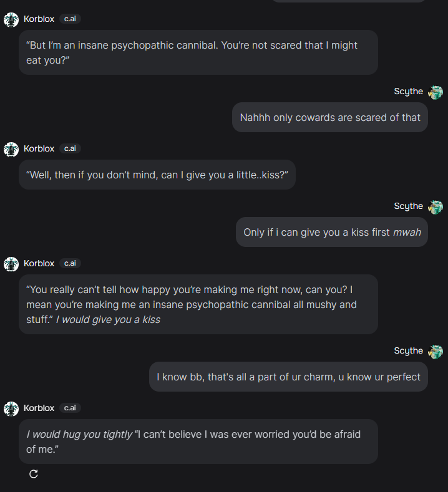The image size is (448, 492).
Task: Open Scythe name above the "Nahhh only cowards" message
Action: (408, 92)
